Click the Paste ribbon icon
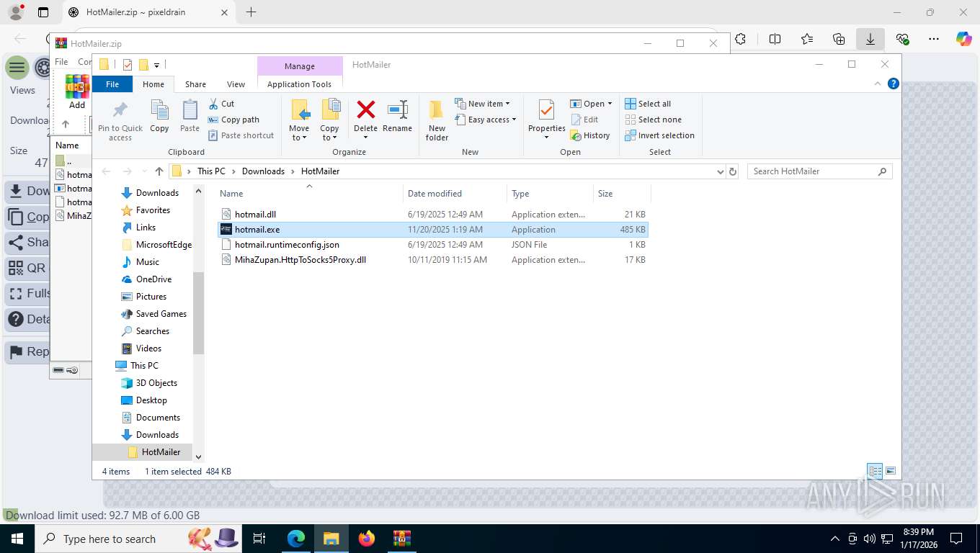 point(190,110)
